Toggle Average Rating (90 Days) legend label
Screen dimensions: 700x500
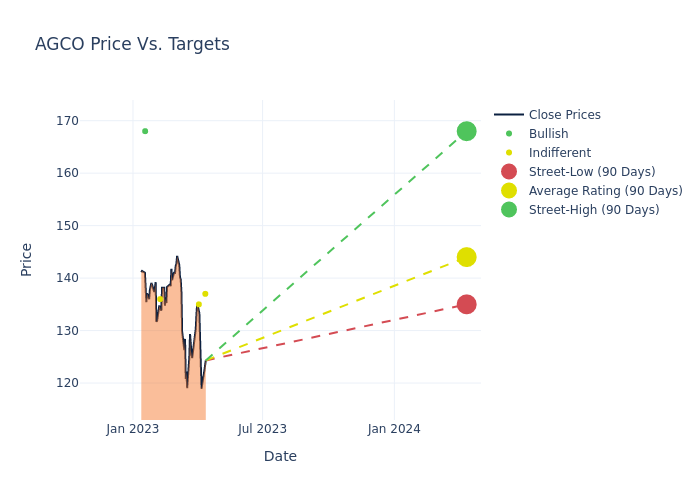[x=605, y=191]
